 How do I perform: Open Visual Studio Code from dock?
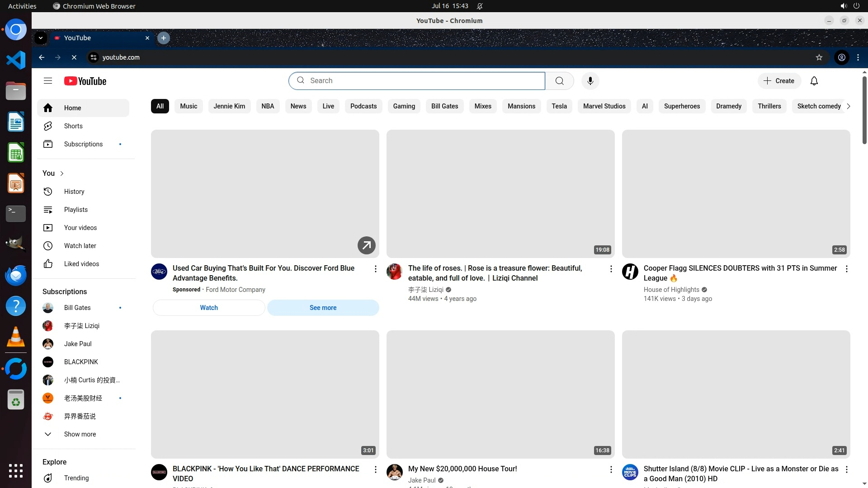(x=16, y=60)
